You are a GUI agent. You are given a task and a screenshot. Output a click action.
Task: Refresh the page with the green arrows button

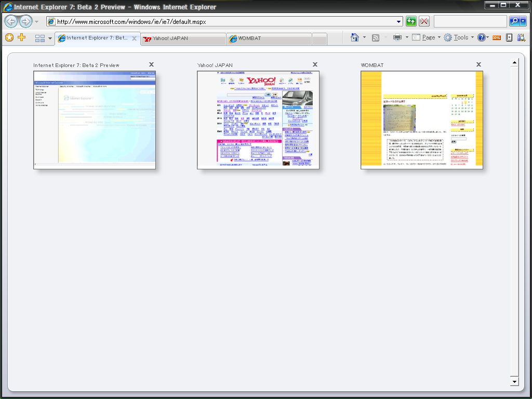(x=411, y=22)
